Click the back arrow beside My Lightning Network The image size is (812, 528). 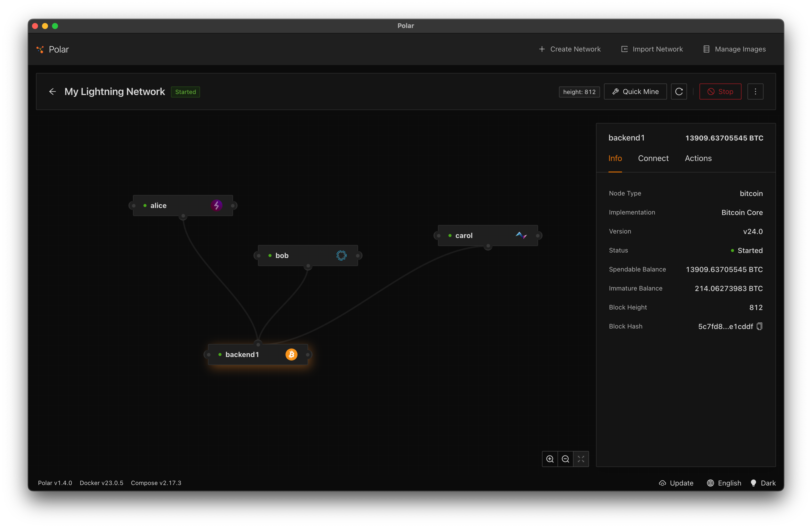click(x=52, y=91)
